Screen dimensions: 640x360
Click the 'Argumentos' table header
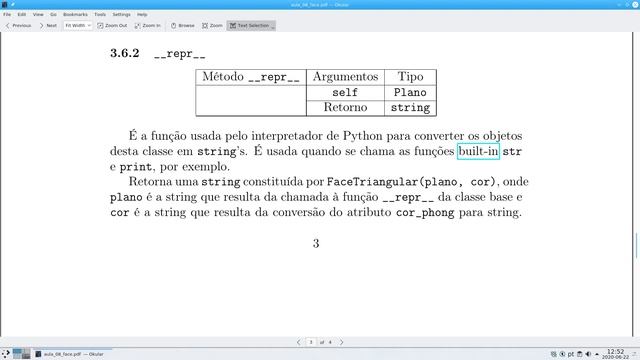pyautogui.click(x=345, y=77)
